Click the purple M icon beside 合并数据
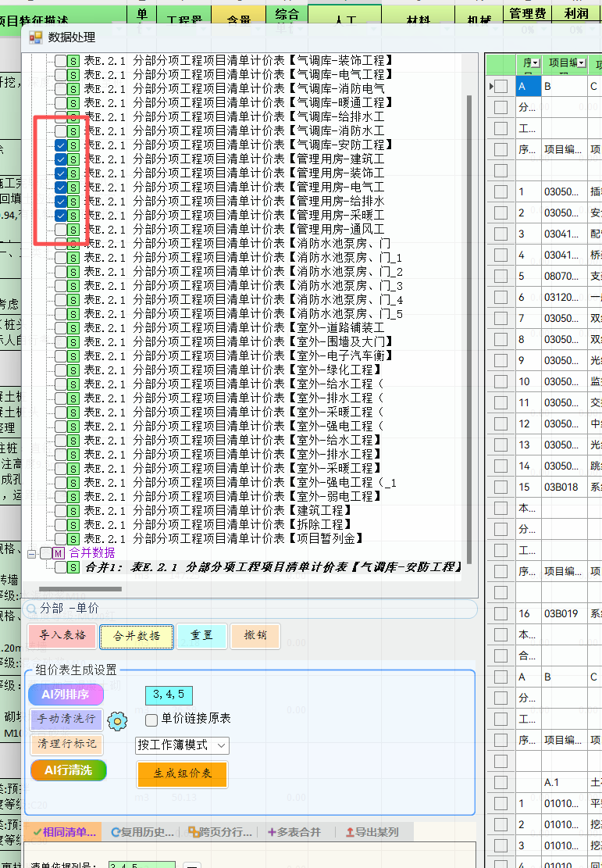 tap(59, 553)
